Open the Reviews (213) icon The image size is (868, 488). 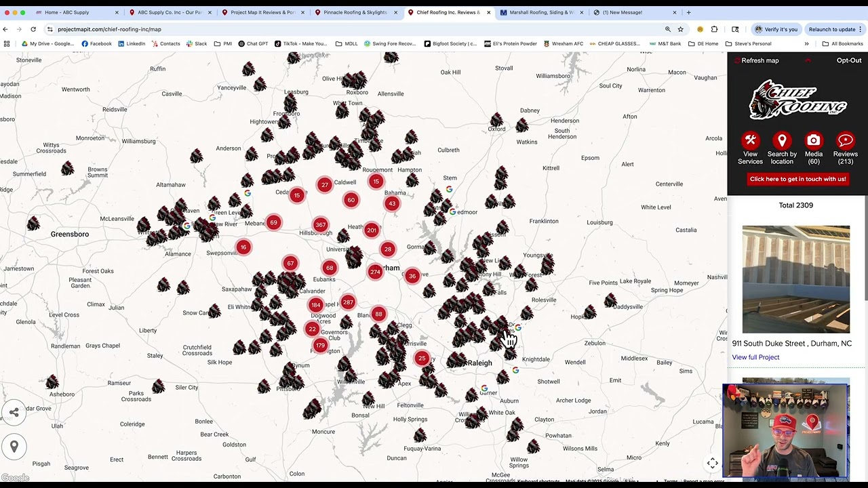pos(846,140)
